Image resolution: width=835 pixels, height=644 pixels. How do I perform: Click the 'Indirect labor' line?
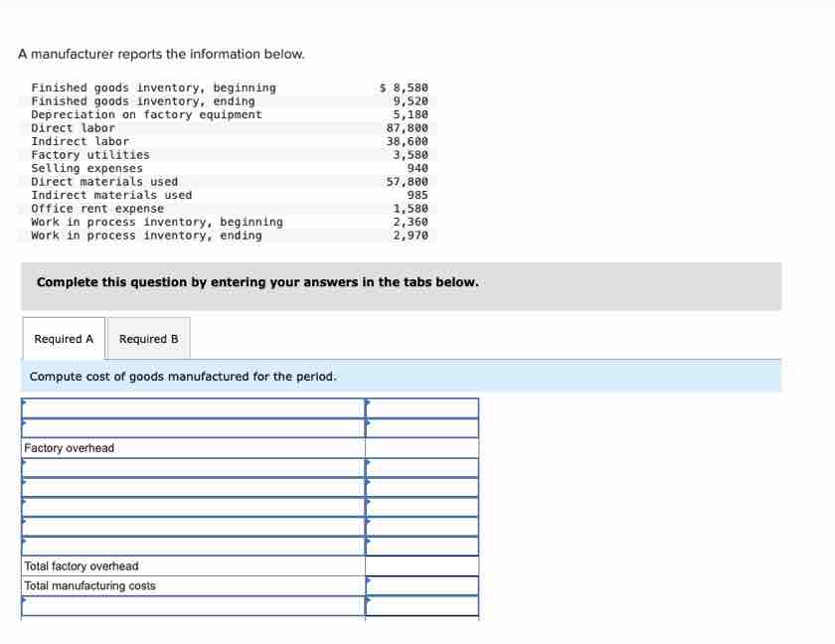(x=81, y=141)
